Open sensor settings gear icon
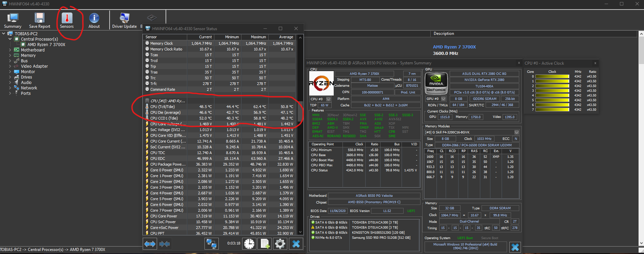The image size is (644, 254). click(x=280, y=244)
